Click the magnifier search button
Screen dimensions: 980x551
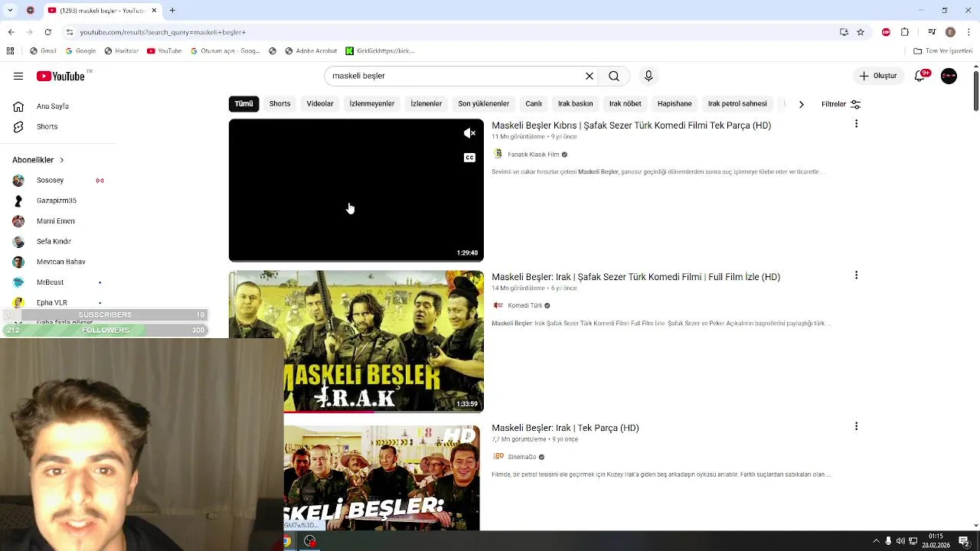[614, 76]
